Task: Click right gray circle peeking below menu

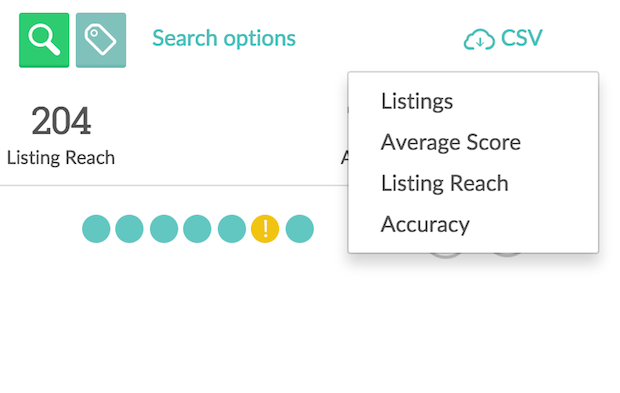Action: tap(507, 255)
